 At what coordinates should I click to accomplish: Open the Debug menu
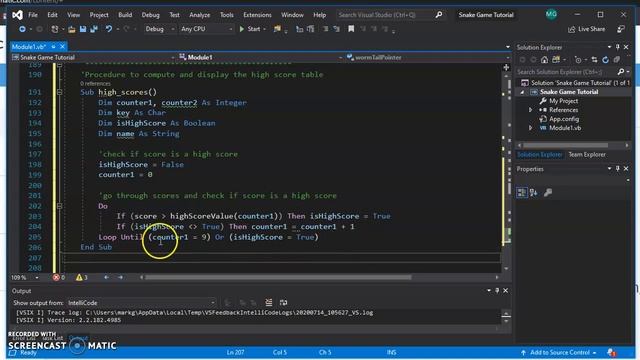(x=151, y=15)
